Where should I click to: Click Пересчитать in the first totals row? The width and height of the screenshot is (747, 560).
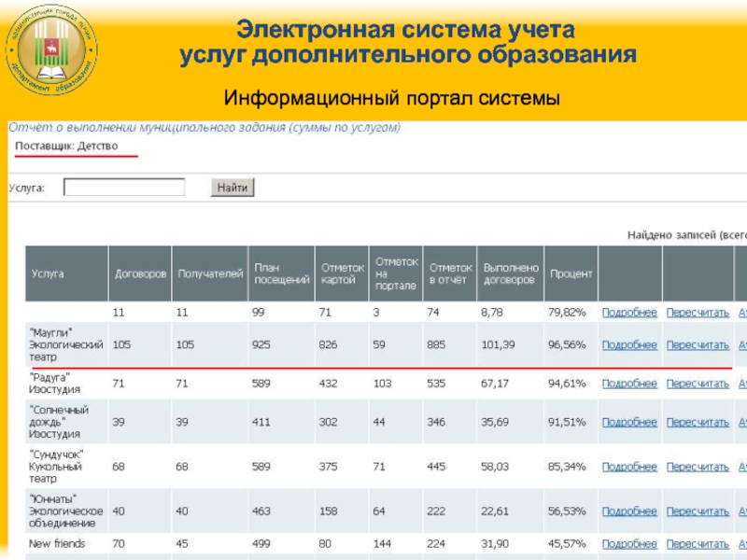(697, 312)
